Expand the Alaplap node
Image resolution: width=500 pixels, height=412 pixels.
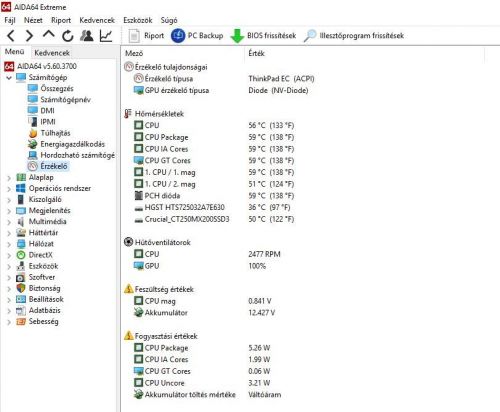[x=9, y=178]
